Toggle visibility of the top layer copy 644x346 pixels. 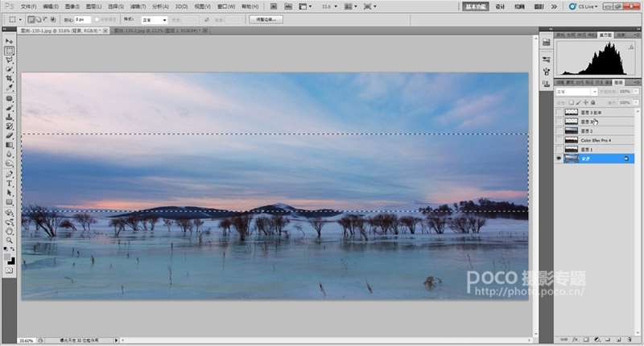pos(559,113)
